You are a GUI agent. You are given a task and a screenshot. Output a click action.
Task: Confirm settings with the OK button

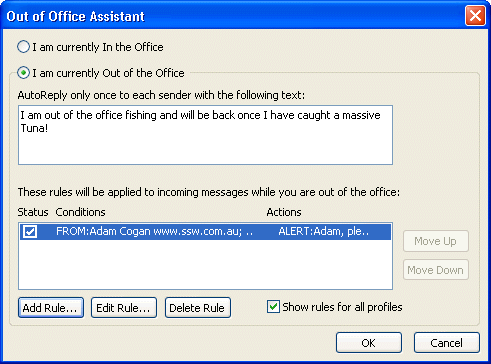coord(369,342)
